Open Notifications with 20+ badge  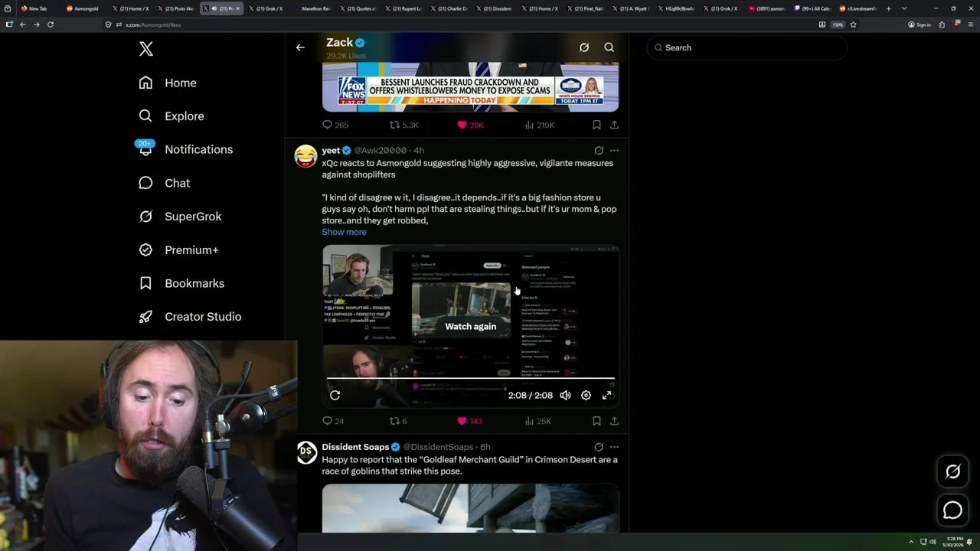pyautogui.click(x=185, y=149)
